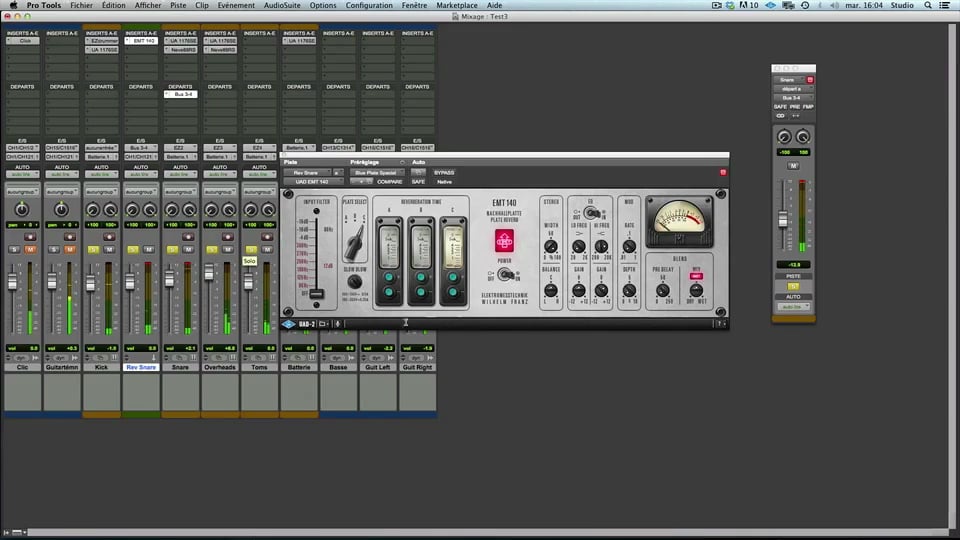The width and height of the screenshot is (960, 540).
Task: Open the Fenêtre menu
Action: click(x=414, y=5)
